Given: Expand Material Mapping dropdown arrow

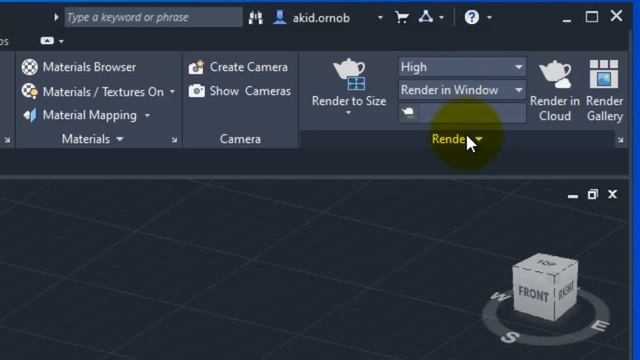Looking at the screenshot, I should point(147,116).
